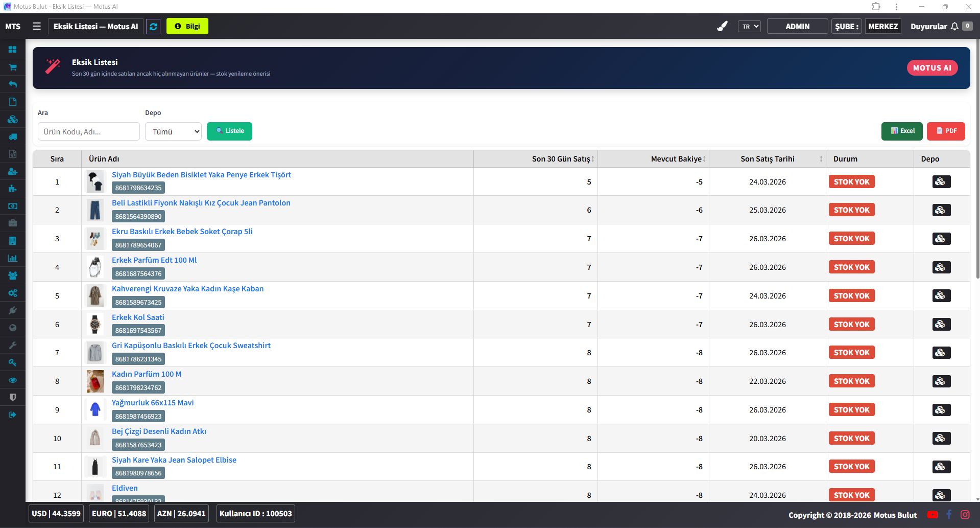Image resolution: width=980 pixels, height=528 pixels.
Task: Click the refresh icon beside page title
Action: (153, 27)
